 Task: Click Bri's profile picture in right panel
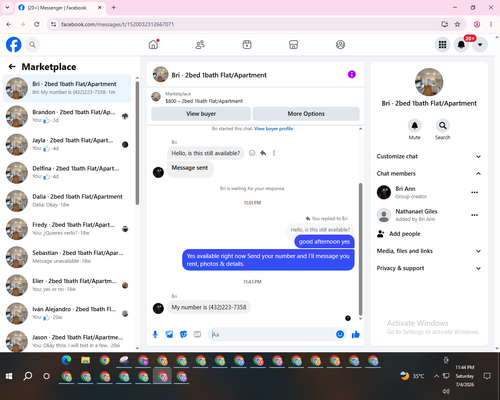point(429,82)
